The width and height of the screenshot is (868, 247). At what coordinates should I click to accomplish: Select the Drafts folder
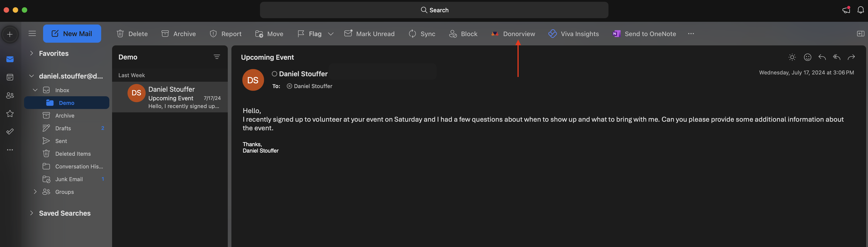[x=63, y=128]
